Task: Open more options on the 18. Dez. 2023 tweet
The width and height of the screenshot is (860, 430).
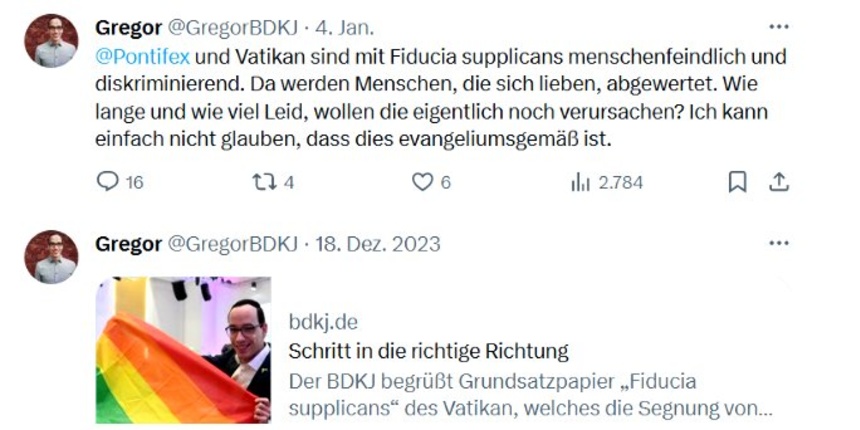Action: point(778,243)
